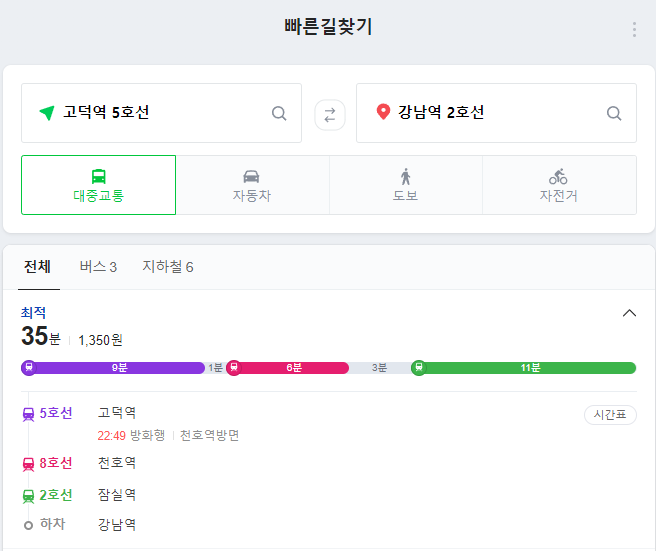656x551 pixels.
Task: Select 천호역 transfer step
Action: 117,463
